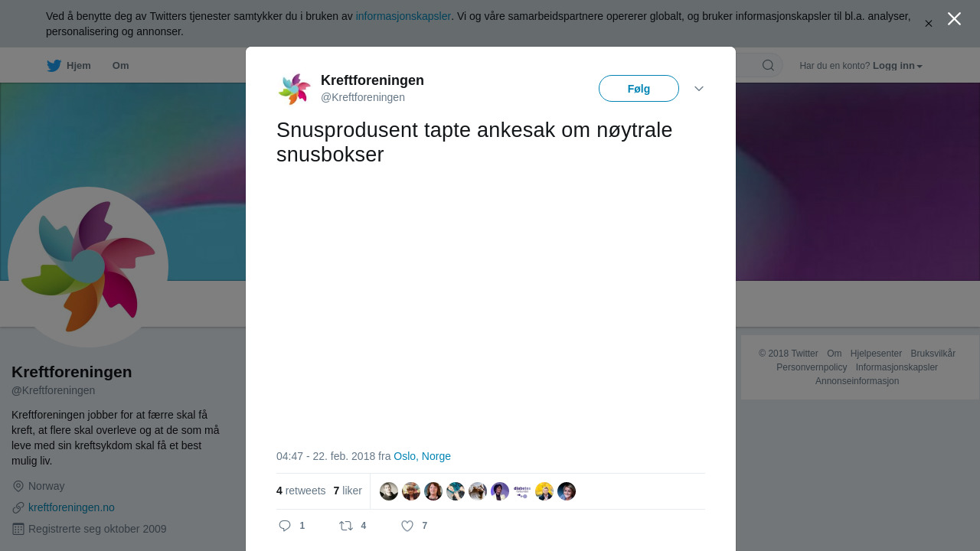Go to Hjem in the navigation bar
The height and width of the screenshot is (551, 980).
[x=79, y=66]
